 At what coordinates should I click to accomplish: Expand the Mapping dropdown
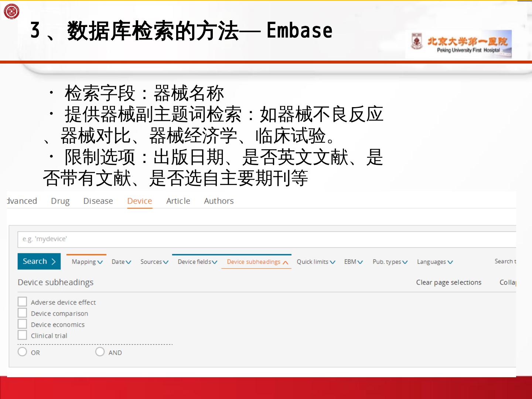point(87,262)
